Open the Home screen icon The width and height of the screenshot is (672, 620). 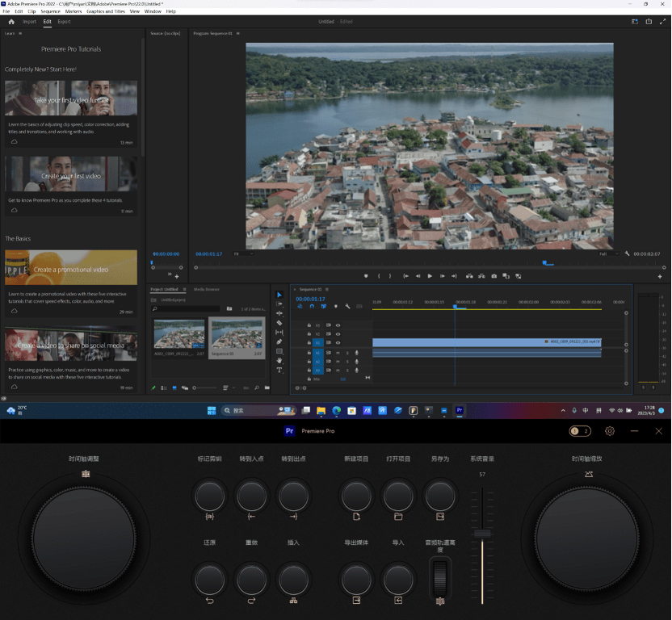pos(11,22)
